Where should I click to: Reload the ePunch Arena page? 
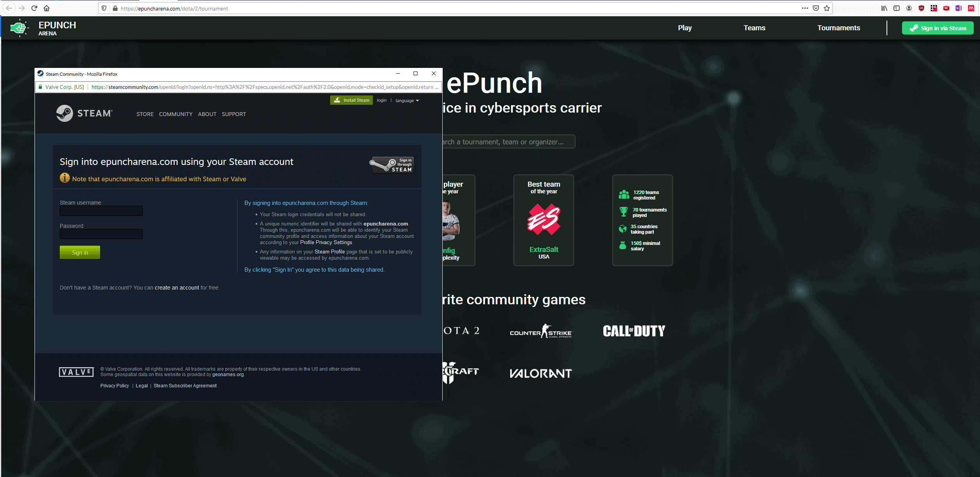[34, 8]
